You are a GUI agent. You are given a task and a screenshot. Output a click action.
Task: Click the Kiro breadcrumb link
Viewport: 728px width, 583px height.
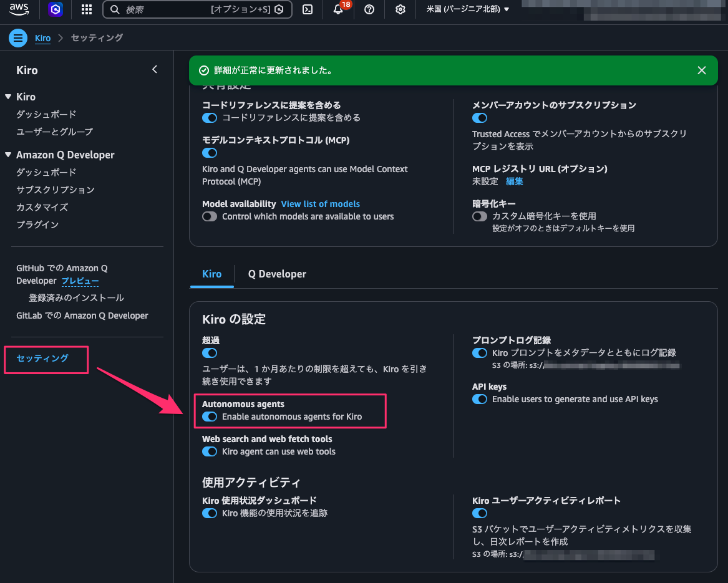pyautogui.click(x=42, y=38)
